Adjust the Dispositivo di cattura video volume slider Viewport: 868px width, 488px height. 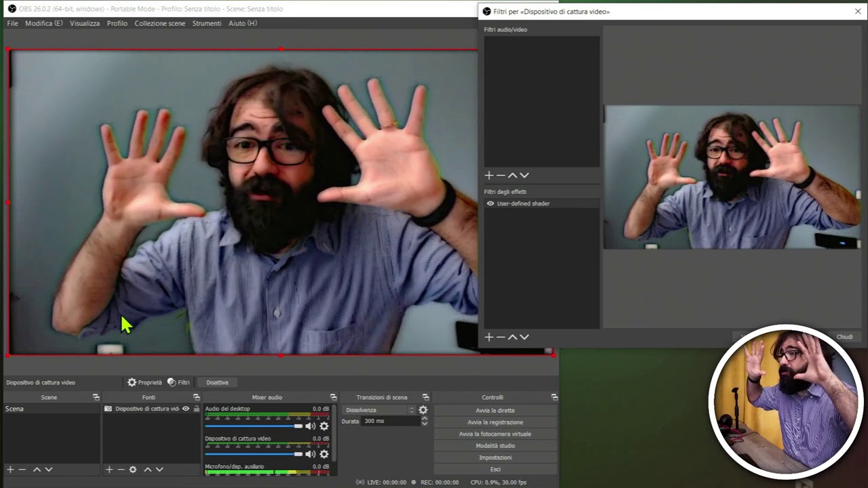coord(254,454)
